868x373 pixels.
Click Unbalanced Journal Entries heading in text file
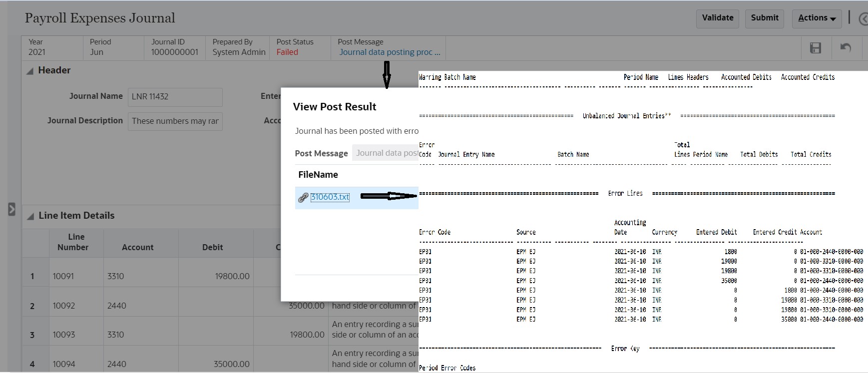tap(627, 116)
